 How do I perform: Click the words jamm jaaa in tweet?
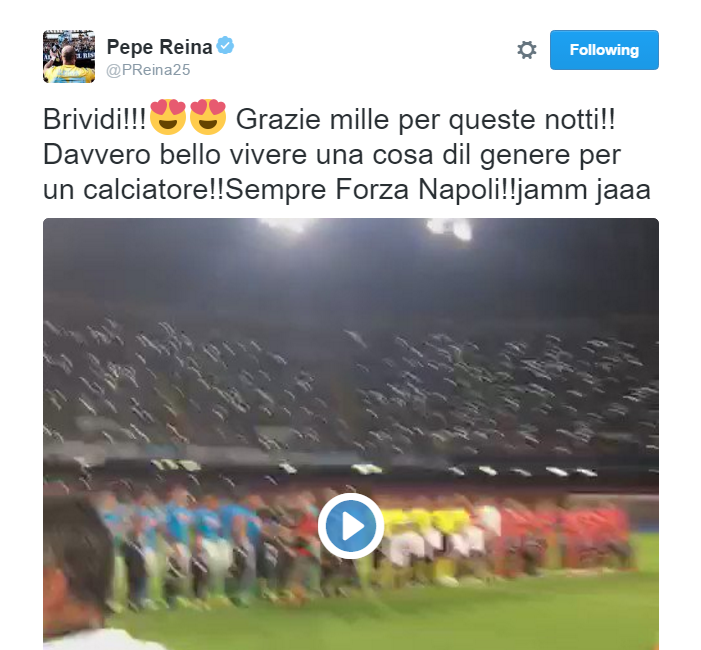click(583, 190)
